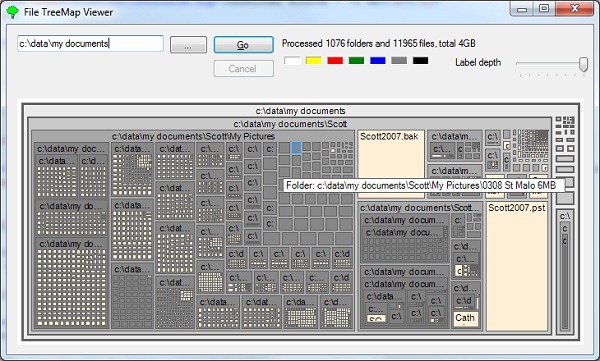Minimize the File TreeMap Viewer window
This screenshot has height=361, width=600.
[x=522, y=9]
